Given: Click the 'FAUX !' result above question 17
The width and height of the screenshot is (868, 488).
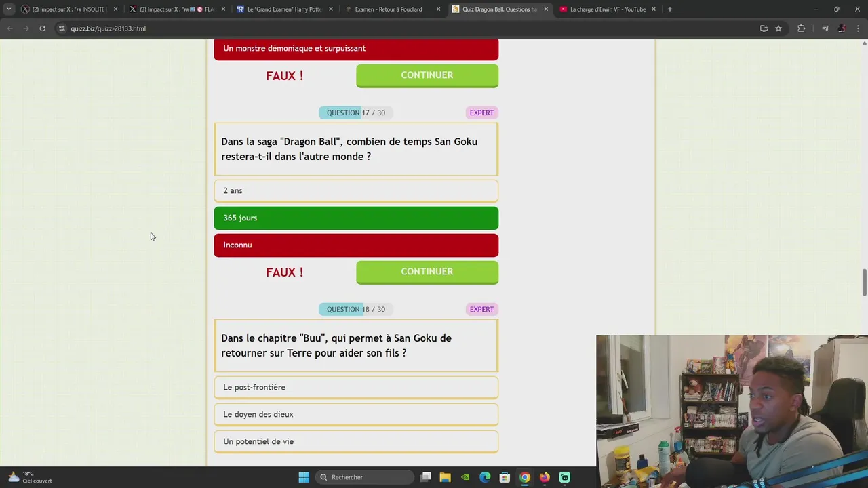Looking at the screenshot, I should 285,76.
